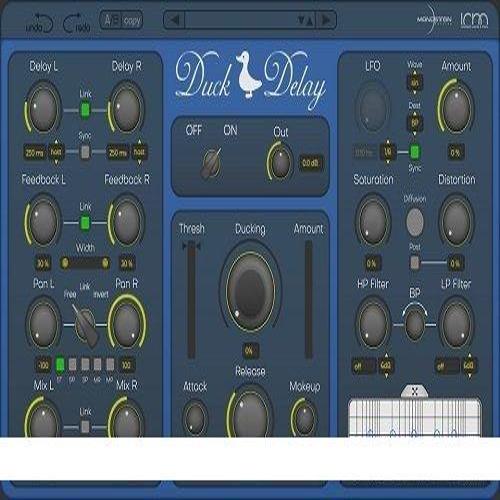Click the Diffusion round button
500x500 pixels.
415,221
